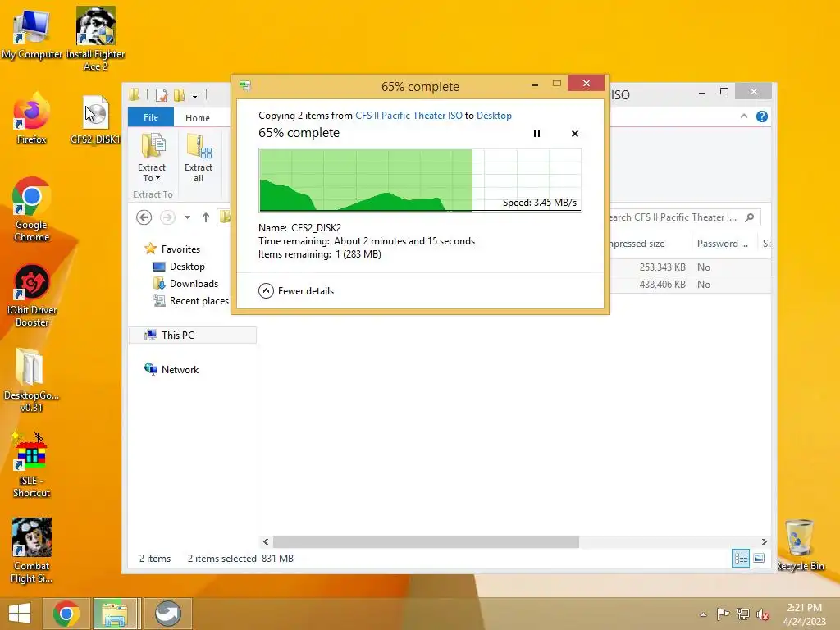Switch to details view layout
This screenshot has width=840, height=630.
pos(741,558)
